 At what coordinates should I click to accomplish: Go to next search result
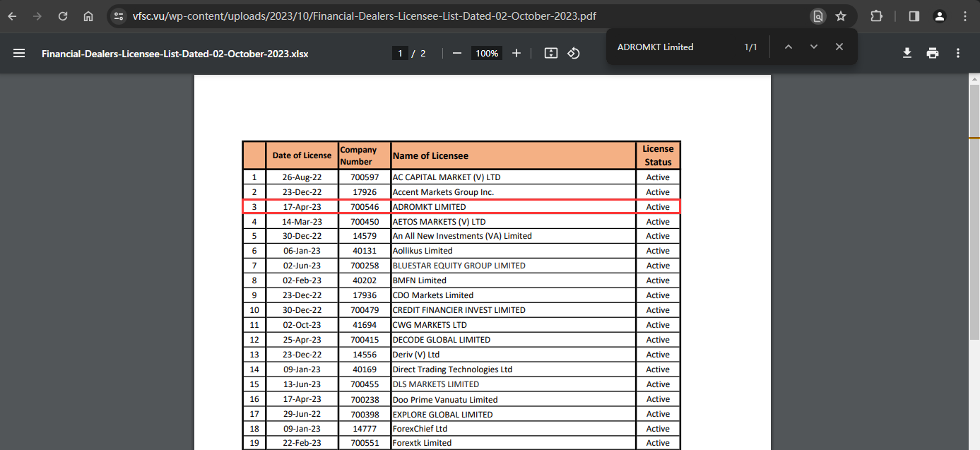(x=814, y=47)
